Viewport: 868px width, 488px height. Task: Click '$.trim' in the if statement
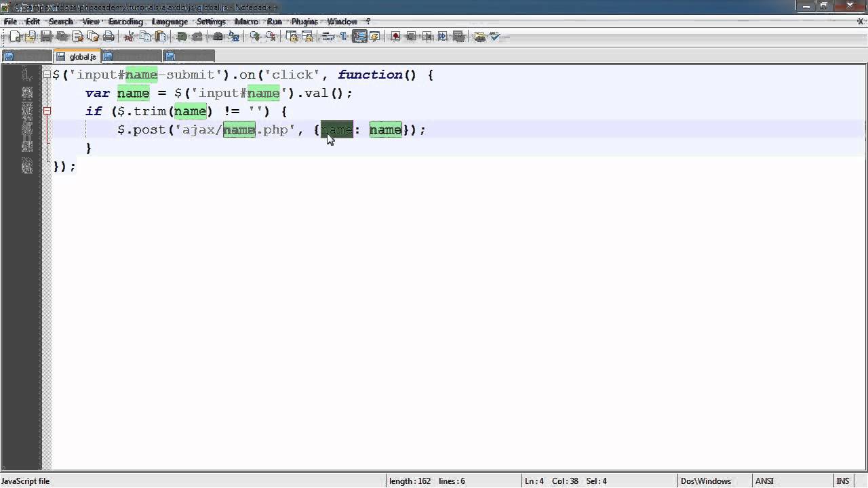[142, 111]
